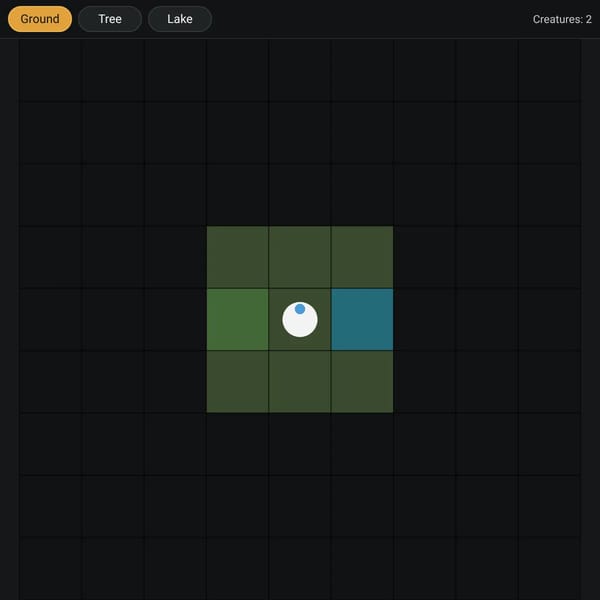Click the blue lake tile
The height and width of the screenshot is (600, 600).
[362, 320]
